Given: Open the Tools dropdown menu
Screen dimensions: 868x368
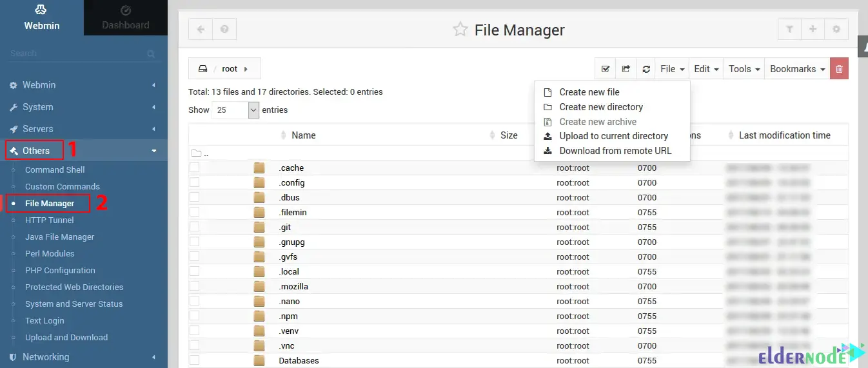Looking at the screenshot, I should [x=744, y=69].
